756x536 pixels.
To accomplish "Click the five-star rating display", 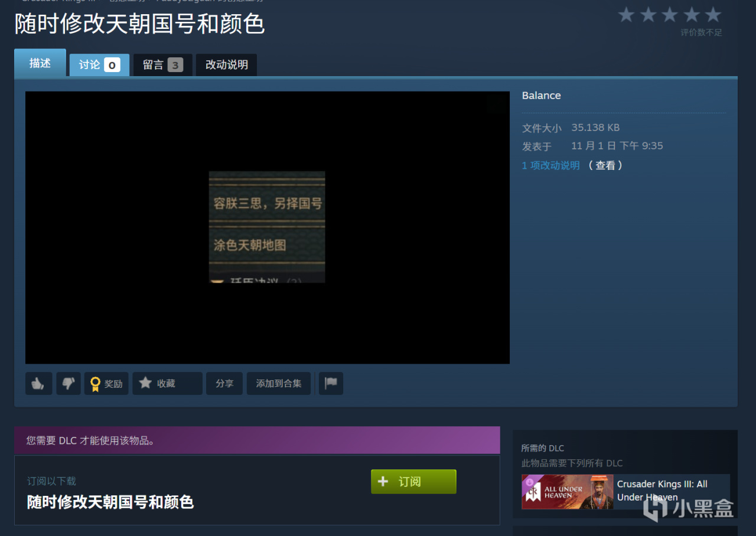I will click(x=669, y=15).
